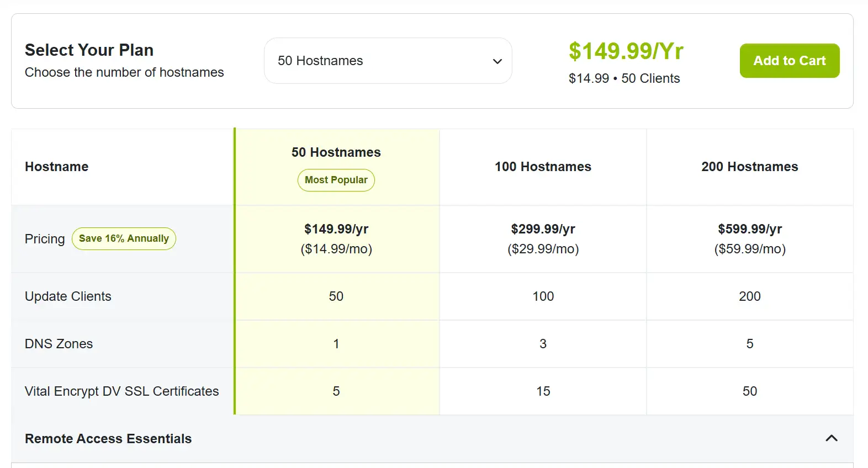Click the Add to Cart button
The height and width of the screenshot is (468, 868).
[x=789, y=61]
